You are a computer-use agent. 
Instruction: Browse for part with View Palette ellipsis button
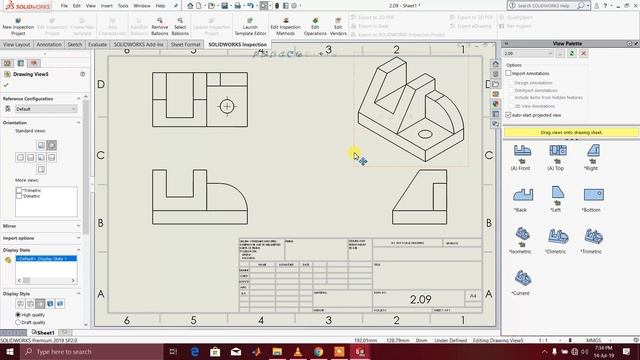(560, 53)
